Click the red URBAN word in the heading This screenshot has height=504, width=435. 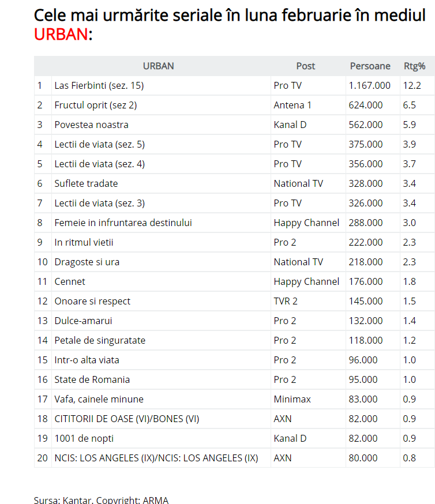(61, 35)
